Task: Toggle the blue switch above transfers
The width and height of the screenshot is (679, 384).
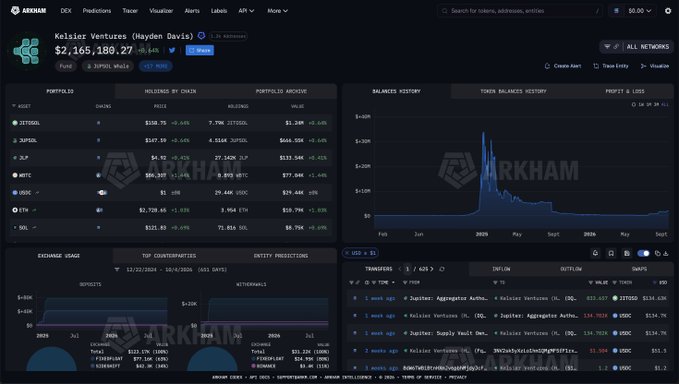Action: [643, 253]
